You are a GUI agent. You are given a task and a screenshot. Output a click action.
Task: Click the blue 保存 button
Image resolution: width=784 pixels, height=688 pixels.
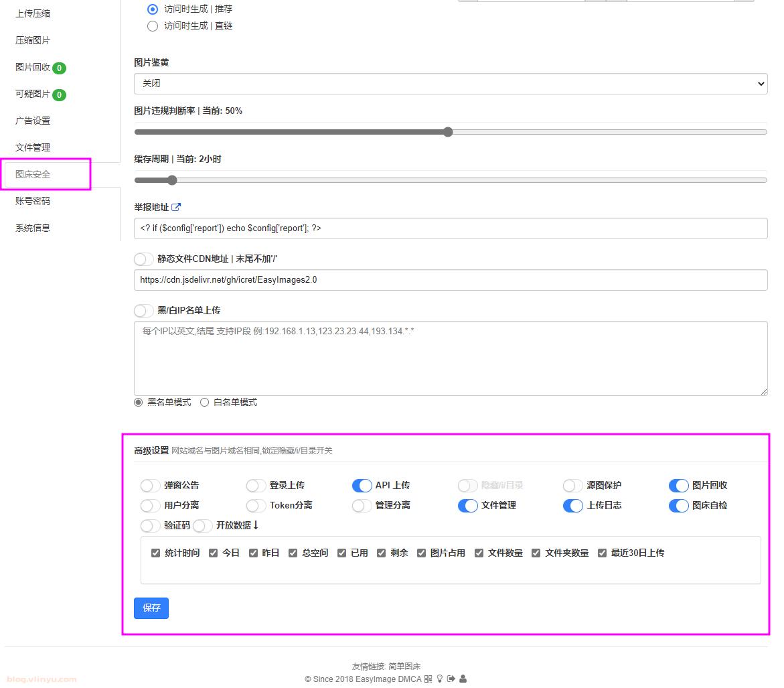[151, 608]
